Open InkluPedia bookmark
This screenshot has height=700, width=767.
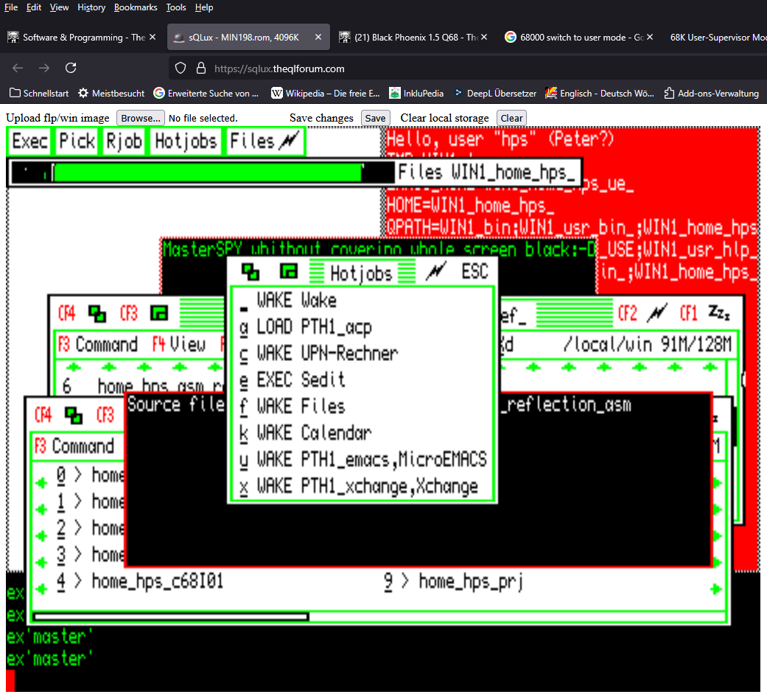tap(416, 93)
